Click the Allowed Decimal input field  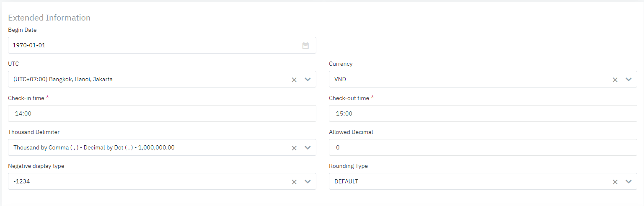tap(483, 147)
